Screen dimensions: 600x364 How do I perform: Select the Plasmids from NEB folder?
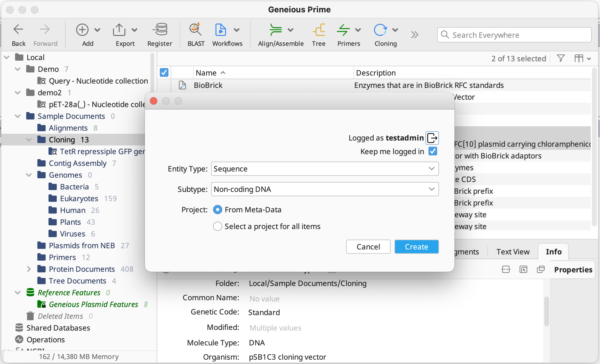coord(82,245)
